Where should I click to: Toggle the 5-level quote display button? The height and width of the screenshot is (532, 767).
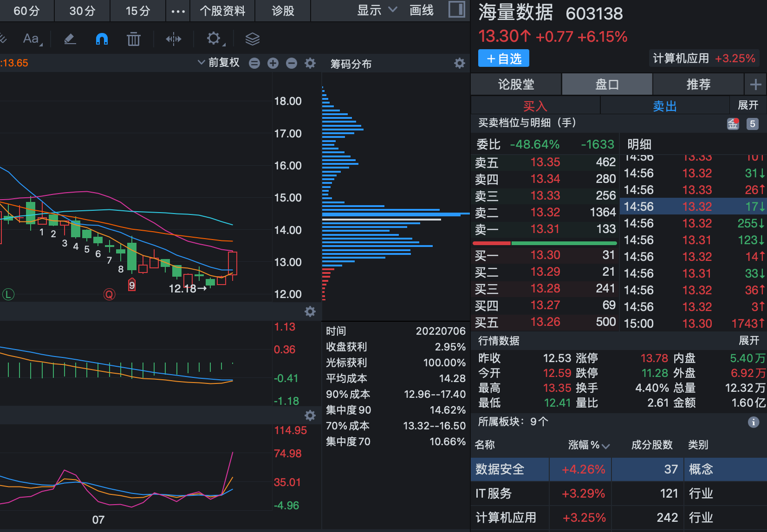pyautogui.click(x=753, y=123)
